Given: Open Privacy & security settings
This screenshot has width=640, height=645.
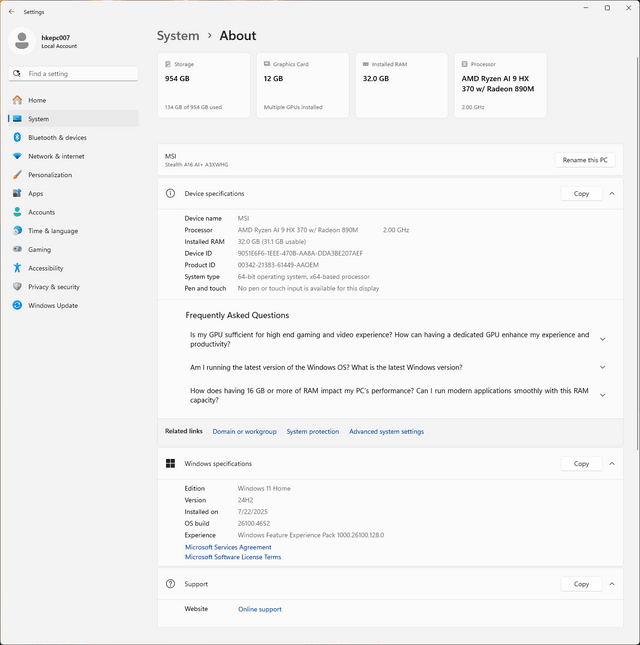Looking at the screenshot, I should point(74,287).
